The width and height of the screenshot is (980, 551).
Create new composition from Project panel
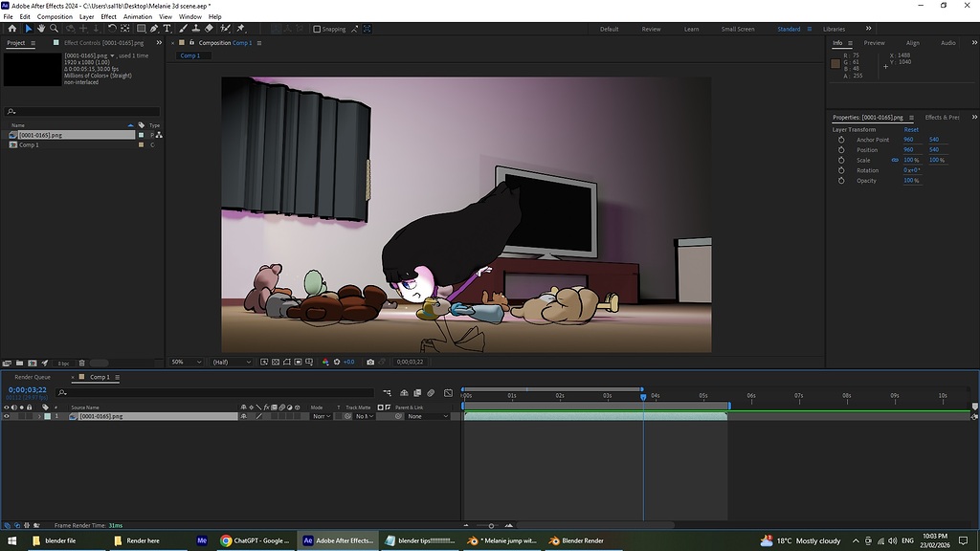[32, 363]
